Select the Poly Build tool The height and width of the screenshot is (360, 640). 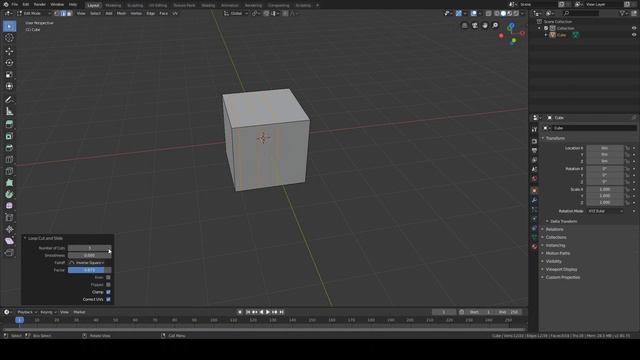(x=9, y=183)
